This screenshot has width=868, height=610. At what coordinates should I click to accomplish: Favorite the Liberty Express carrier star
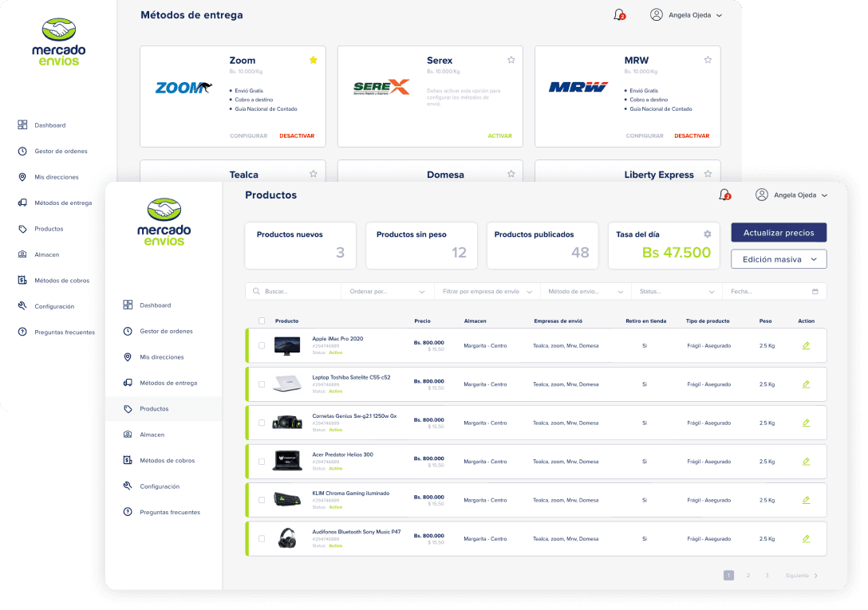[x=708, y=174]
